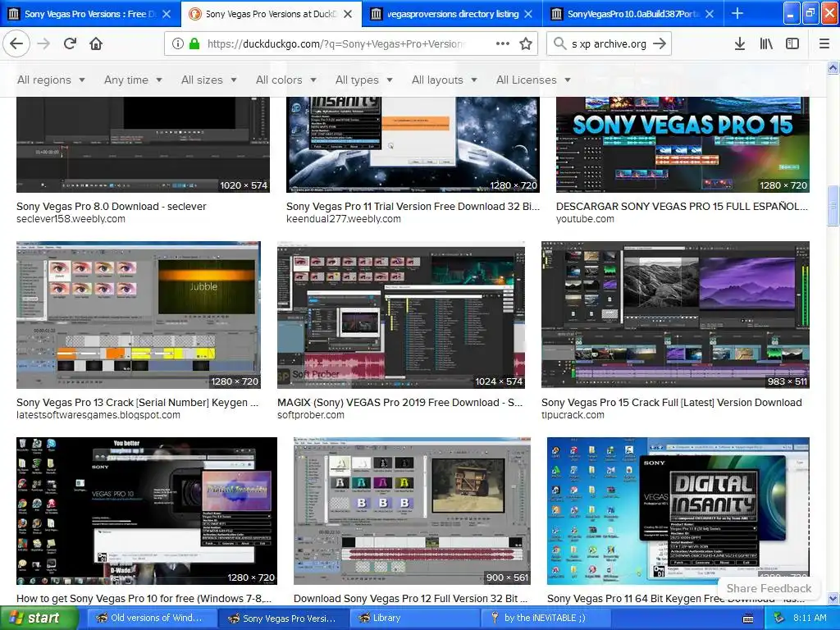
Task: Click 'DESCARGAR SONY VEGAS PRO 15' title
Action: pyautogui.click(x=682, y=206)
